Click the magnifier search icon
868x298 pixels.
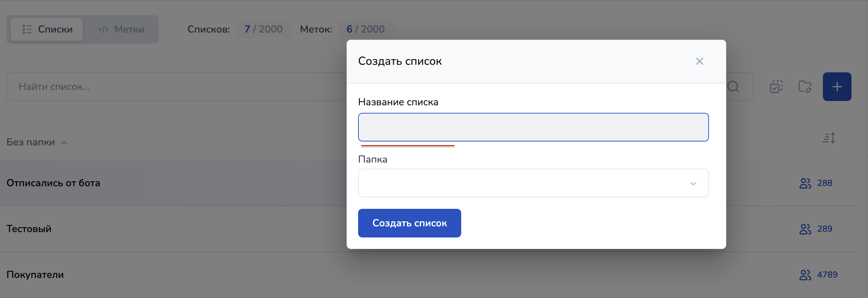(733, 87)
